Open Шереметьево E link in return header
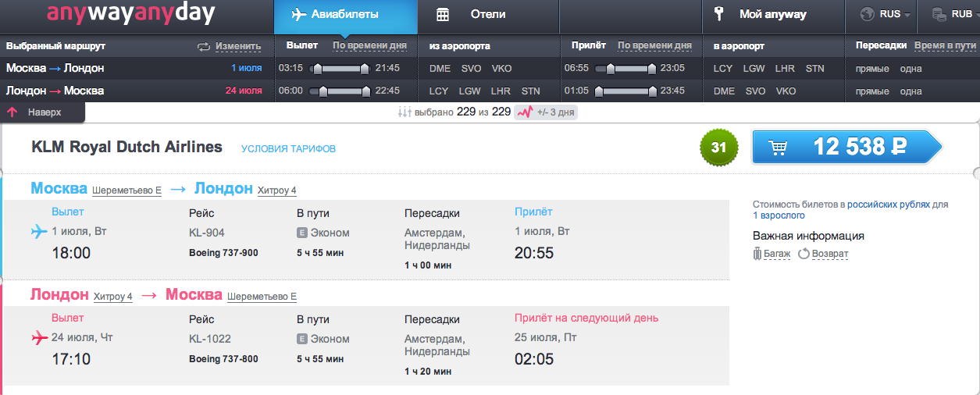Viewport: 980px width, 395px height. click(x=262, y=297)
